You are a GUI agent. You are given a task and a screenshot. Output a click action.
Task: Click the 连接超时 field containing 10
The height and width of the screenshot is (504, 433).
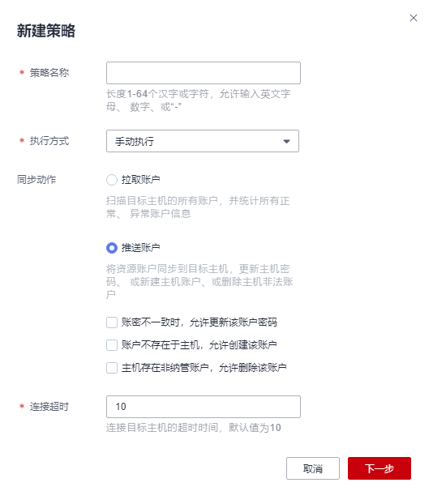[x=204, y=407]
